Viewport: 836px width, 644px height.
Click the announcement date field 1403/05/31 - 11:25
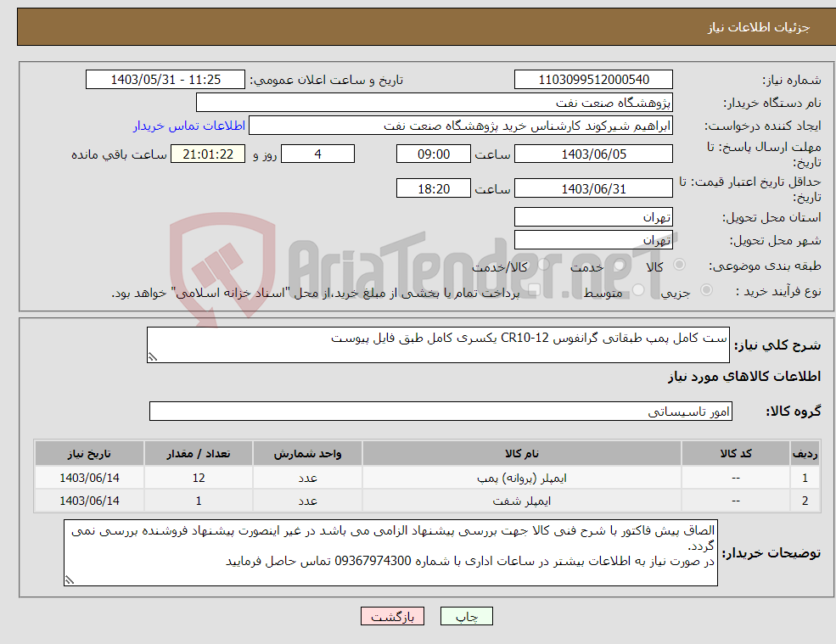coord(166,80)
